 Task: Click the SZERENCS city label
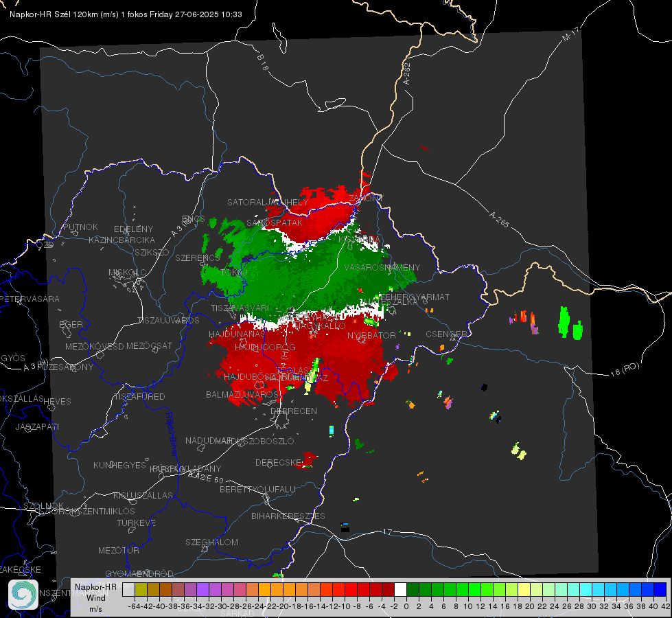[x=197, y=257]
